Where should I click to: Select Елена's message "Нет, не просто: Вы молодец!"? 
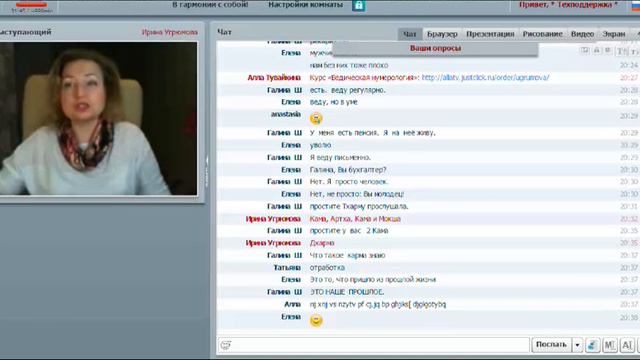tap(357, 194)
